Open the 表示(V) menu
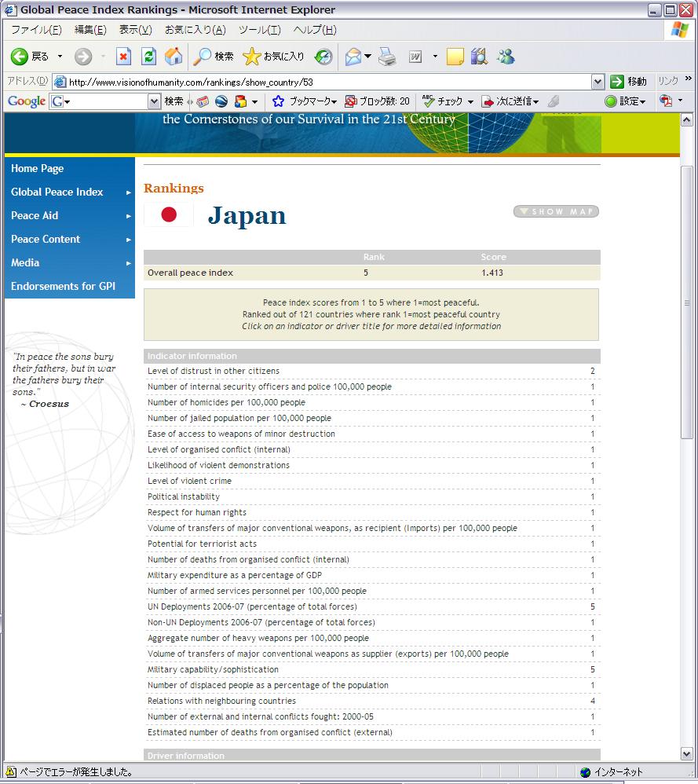Image resolution: width=698 pixels, height=784 pixels. (135, 30)
